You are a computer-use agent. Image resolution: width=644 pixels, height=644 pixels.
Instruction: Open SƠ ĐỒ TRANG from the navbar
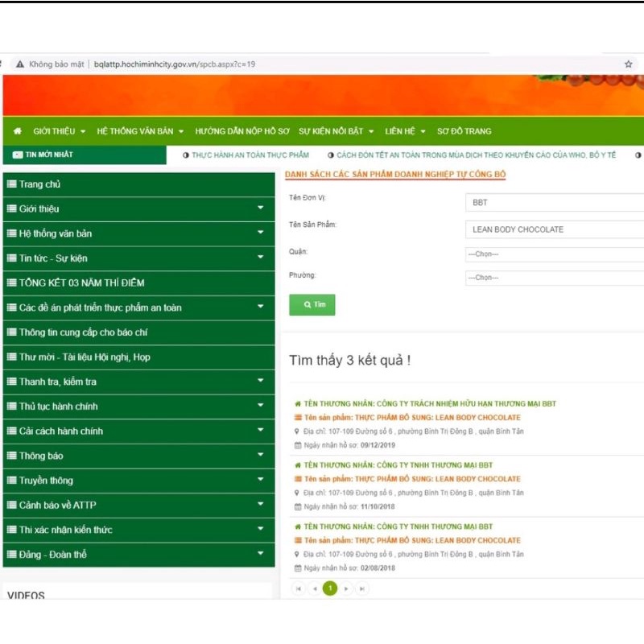[464, 131]
